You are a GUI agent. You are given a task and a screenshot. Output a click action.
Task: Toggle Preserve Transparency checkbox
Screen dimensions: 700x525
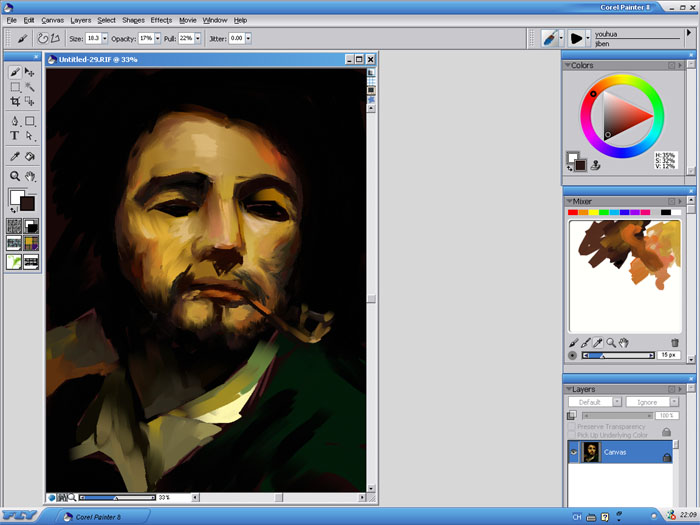click(x=571, y=427)
